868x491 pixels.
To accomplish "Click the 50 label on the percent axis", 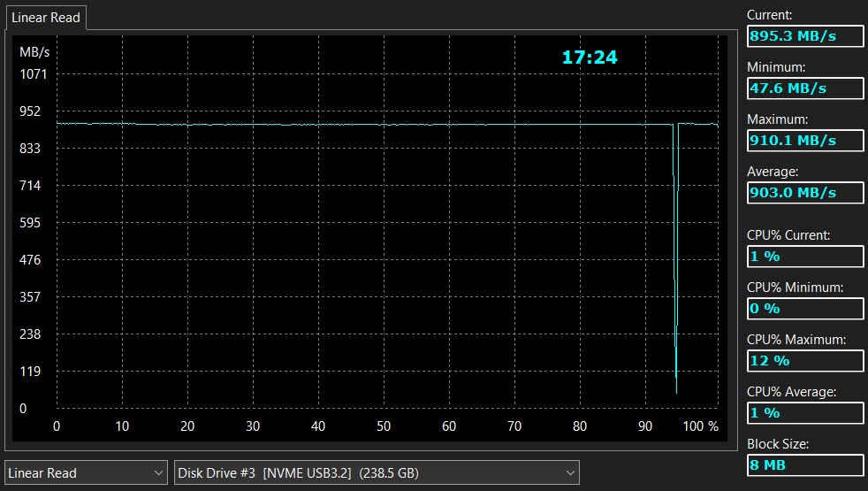I will tap(384, 426).
